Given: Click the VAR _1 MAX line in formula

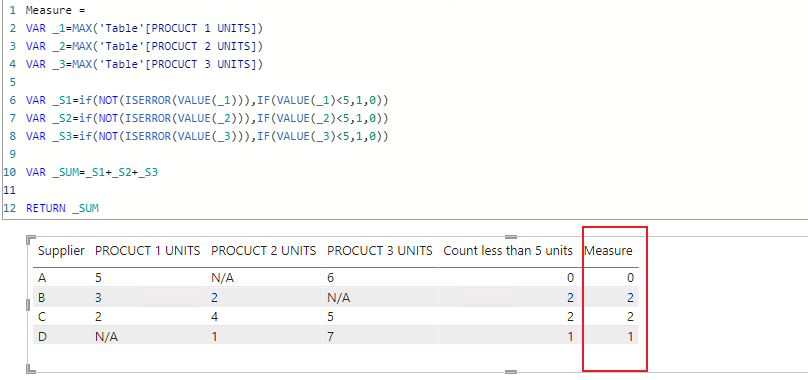Looking at the screenshot, I should [144, 28].
